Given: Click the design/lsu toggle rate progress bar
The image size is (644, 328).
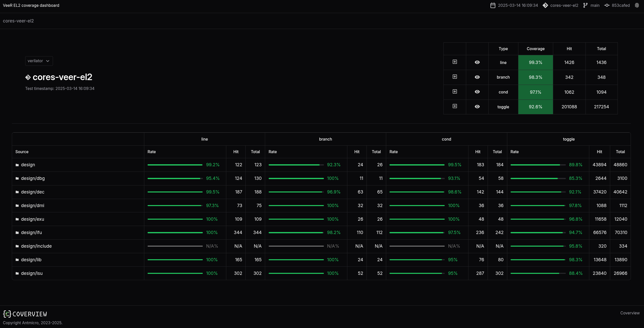Looking at the screenshot, I should (538, 273).
